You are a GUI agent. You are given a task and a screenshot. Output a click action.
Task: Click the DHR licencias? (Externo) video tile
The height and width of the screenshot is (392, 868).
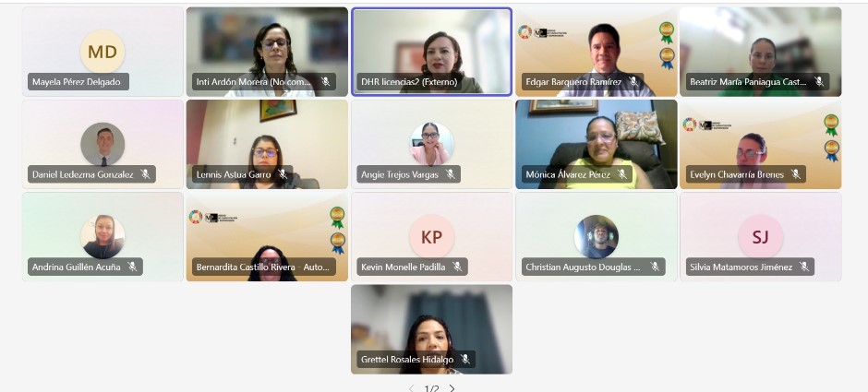pos(432,52)
